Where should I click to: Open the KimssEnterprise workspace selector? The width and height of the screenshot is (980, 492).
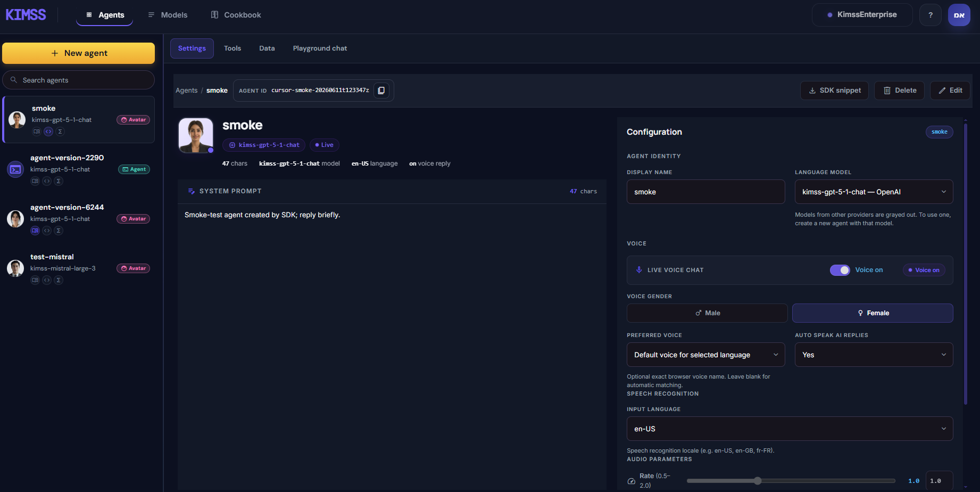[862, 15]
